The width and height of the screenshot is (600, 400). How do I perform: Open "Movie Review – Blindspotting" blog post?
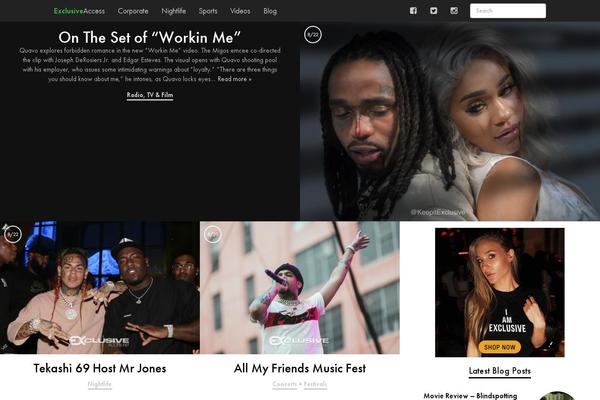point(470,396)
